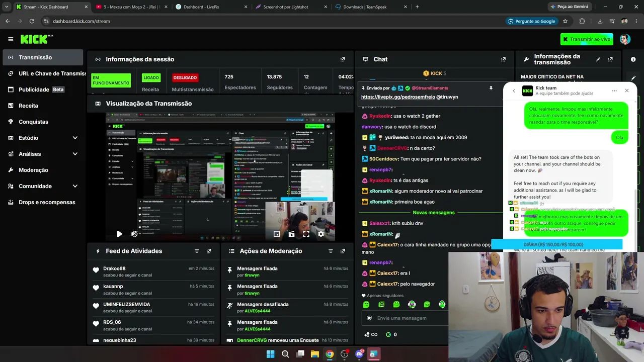Open stream preview settings gear
644x362 pixels.
click(x=321, y=234)
